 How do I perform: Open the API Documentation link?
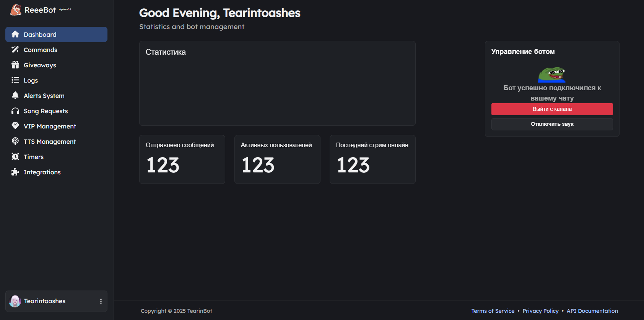(x=592, y=311)
